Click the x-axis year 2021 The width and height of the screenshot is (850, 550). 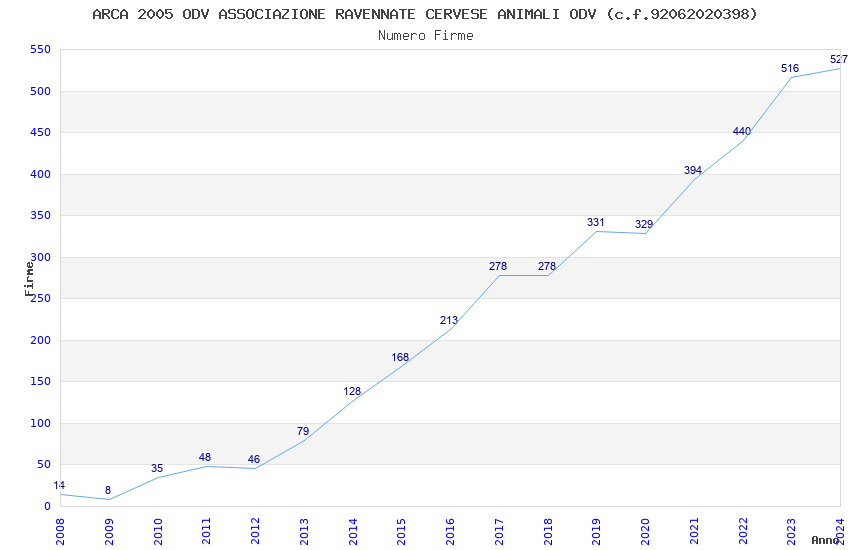[694, 531]
